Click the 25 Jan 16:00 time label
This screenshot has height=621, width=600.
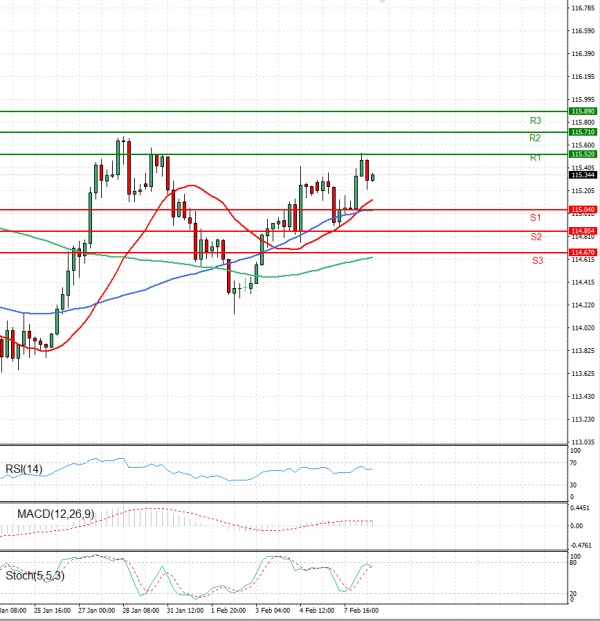(x=52, y=610)
